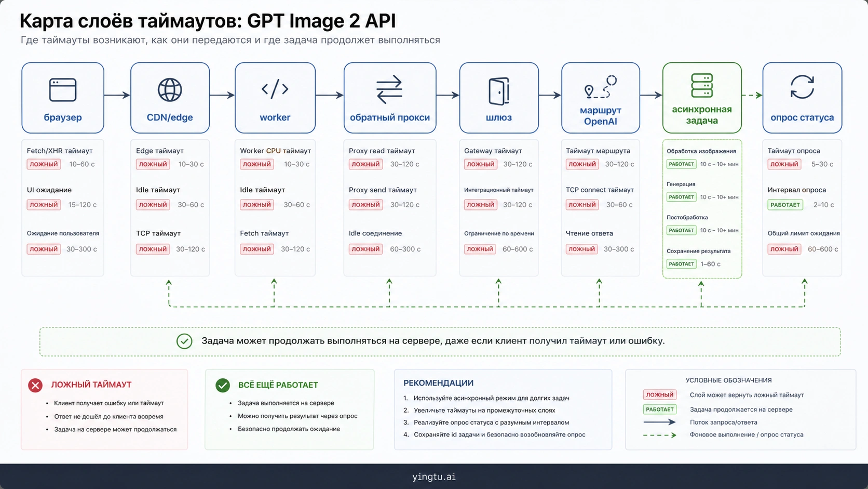This screenshot has width=868, height=489.
Task: Click the 'Таймаут маршрута' text
Action: (x=598, y=151)
